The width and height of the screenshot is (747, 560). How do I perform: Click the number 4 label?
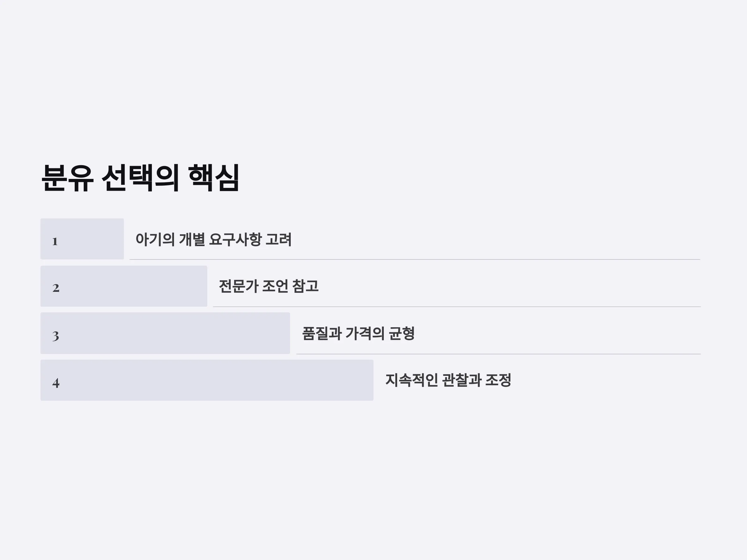(x=56, y=383)
